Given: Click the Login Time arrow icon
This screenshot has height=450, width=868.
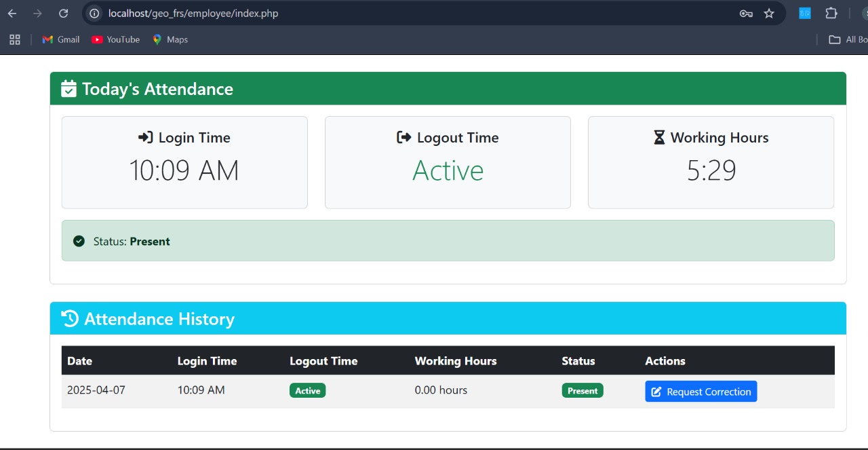Looking at the screenshot, I should (144, 137).
